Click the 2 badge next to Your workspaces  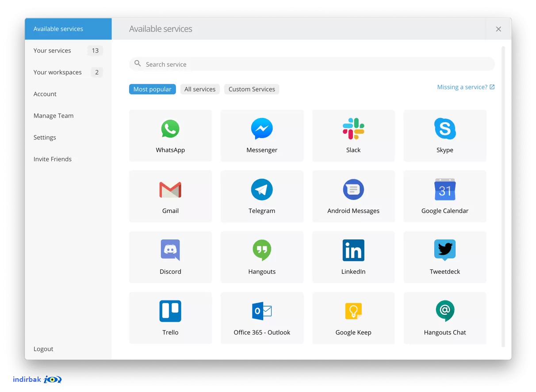click(x=97, y=72)
